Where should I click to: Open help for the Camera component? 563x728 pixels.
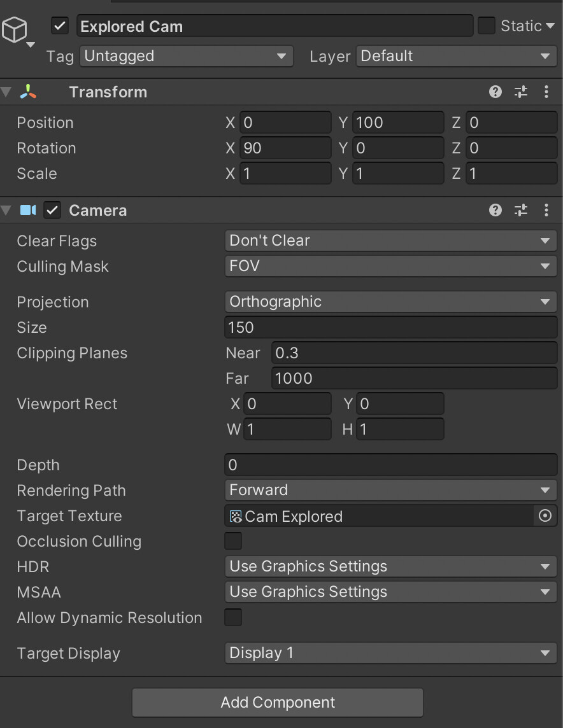tap(495, 210)
